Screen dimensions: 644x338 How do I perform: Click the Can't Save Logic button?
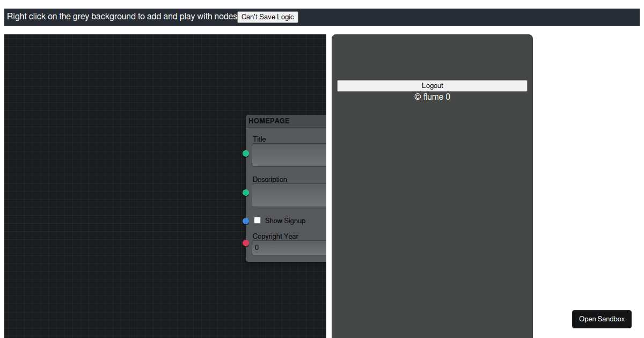(268, 17)
